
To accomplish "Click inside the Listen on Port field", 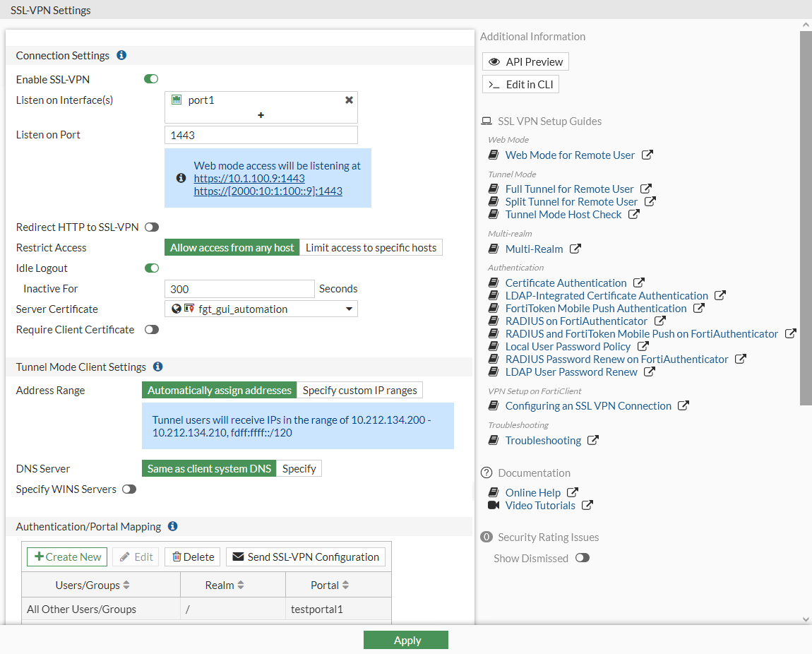I will point(261,134).
